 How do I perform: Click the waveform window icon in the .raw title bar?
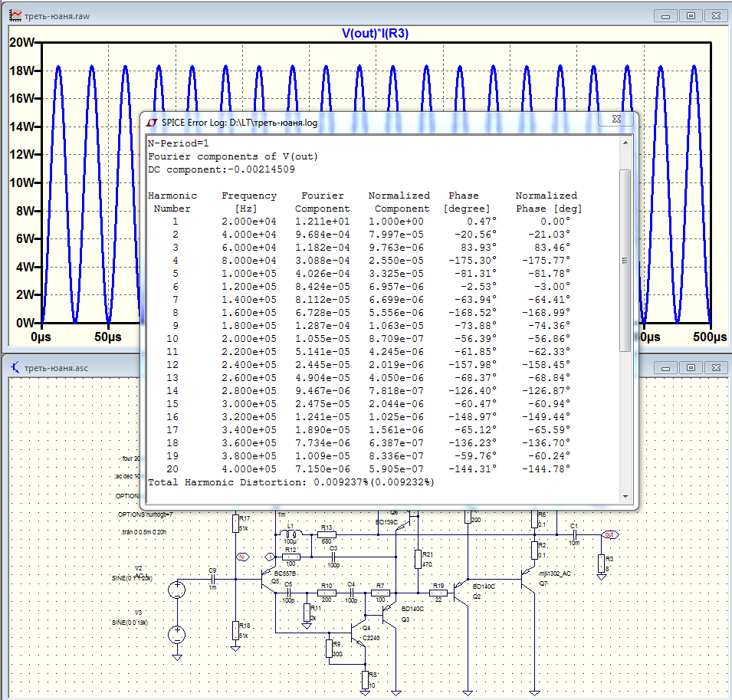14,15
